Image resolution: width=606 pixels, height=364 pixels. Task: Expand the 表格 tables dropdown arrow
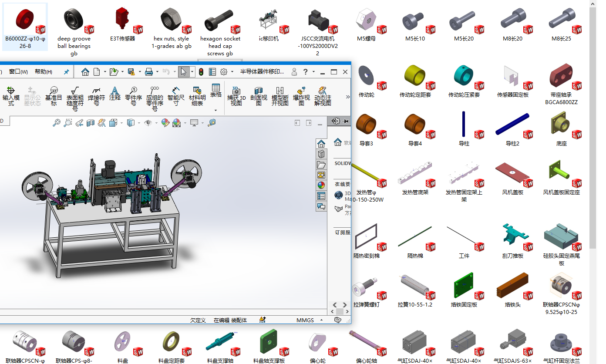[216, 110]
